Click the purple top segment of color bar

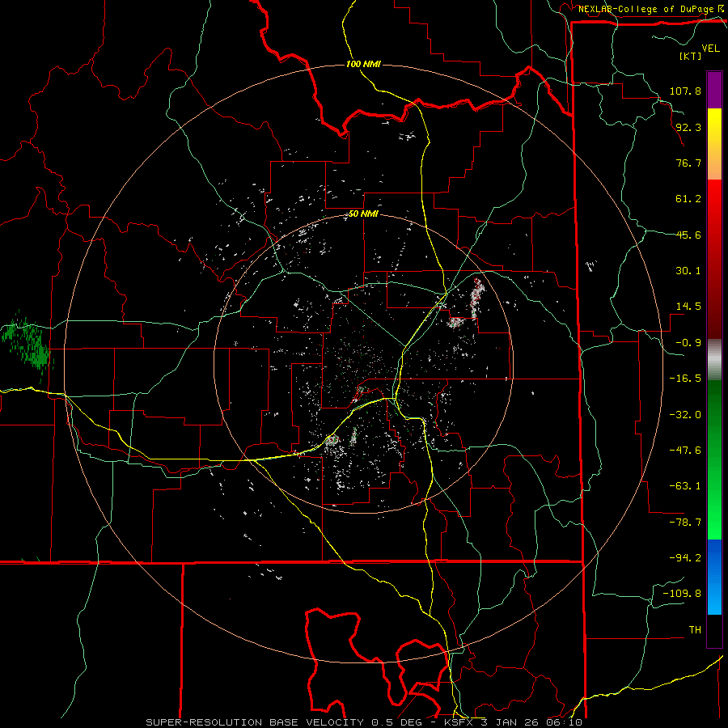coord(714,91)
